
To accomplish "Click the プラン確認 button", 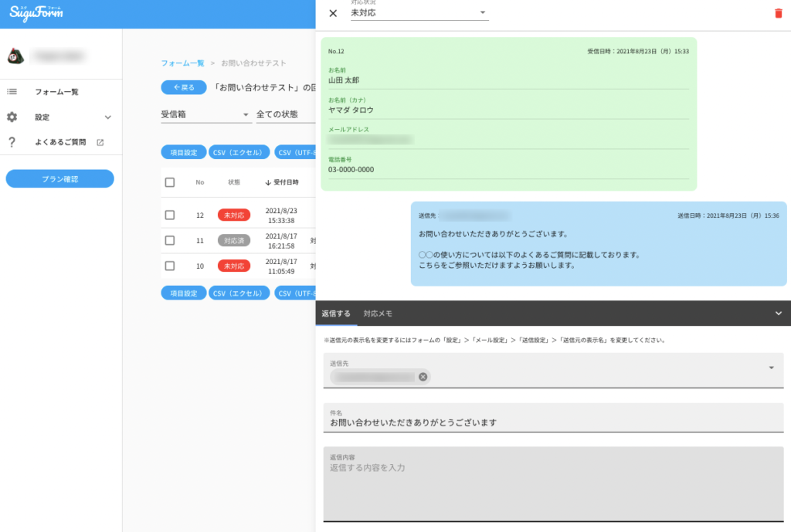I will click(x=60, y=178).
